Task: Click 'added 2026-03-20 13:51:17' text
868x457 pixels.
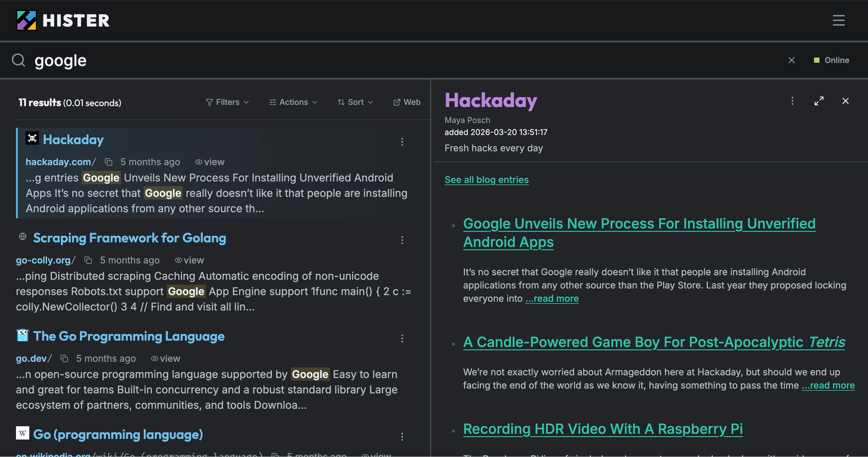Action: coord(496,132)
